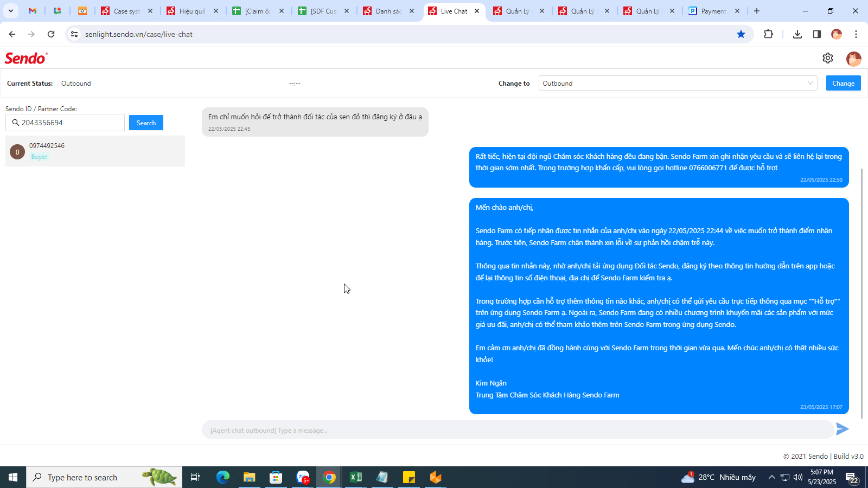Reload the page in Chrome
The image size is (868, 488).
[x=51, y=34]
